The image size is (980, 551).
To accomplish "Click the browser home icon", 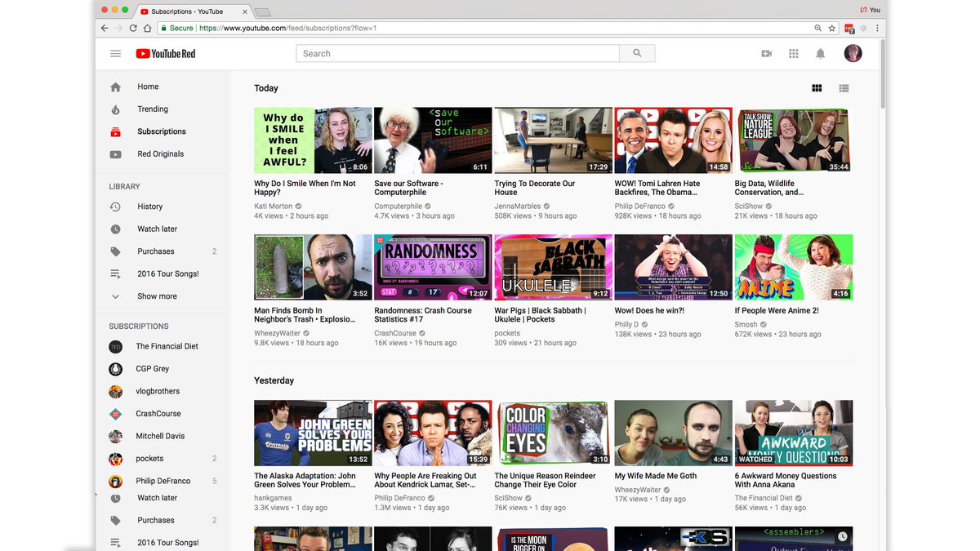I will (x=147, y=28).
